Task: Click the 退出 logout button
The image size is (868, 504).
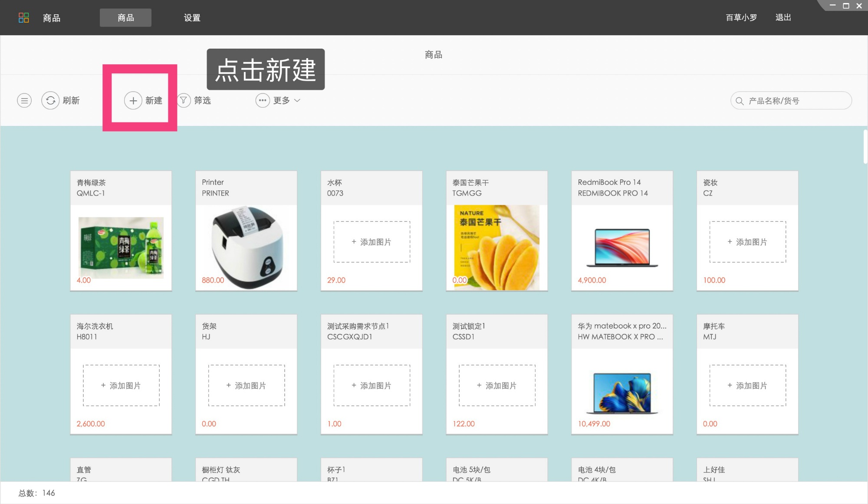Action: (x=783, y=17)
